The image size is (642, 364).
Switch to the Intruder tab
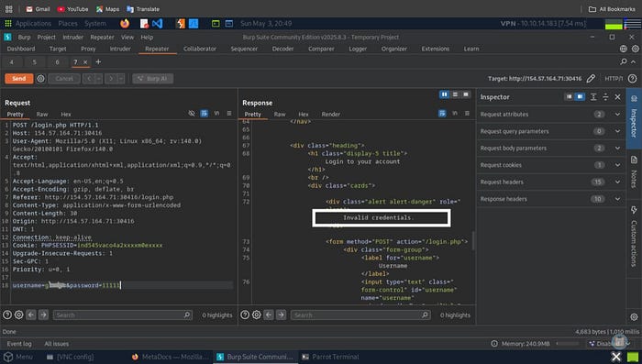tap(120, 49)
